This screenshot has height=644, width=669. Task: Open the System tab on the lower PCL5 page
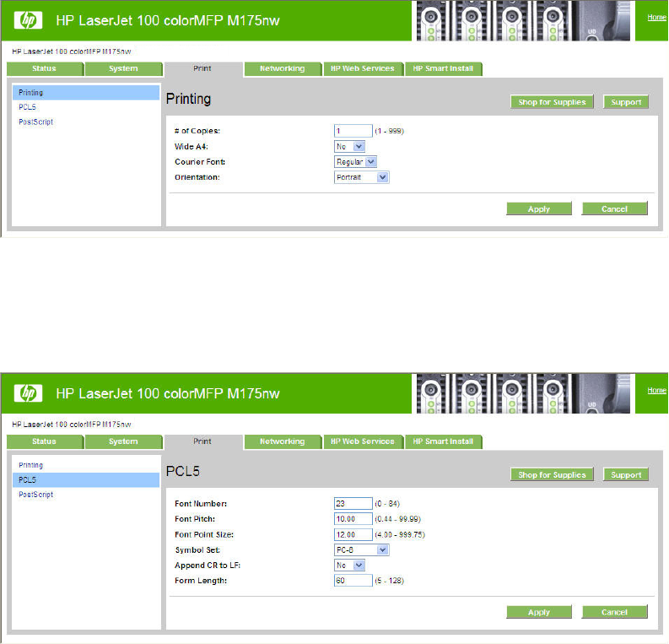(x=123, y=441)
